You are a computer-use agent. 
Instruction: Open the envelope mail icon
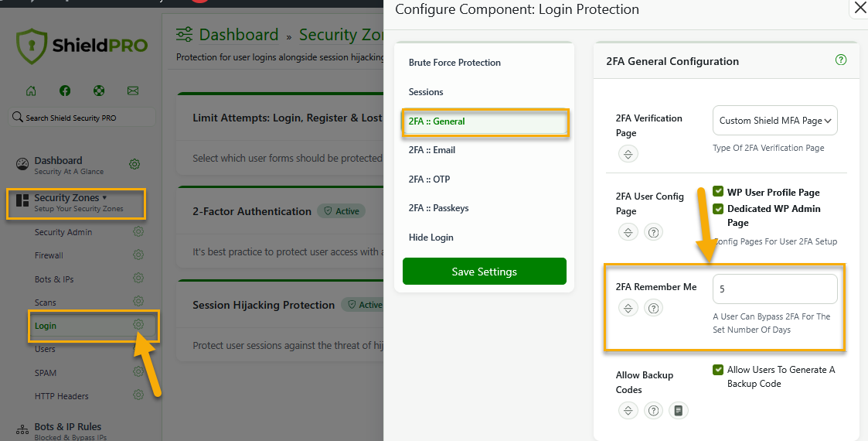click(133, 91)
